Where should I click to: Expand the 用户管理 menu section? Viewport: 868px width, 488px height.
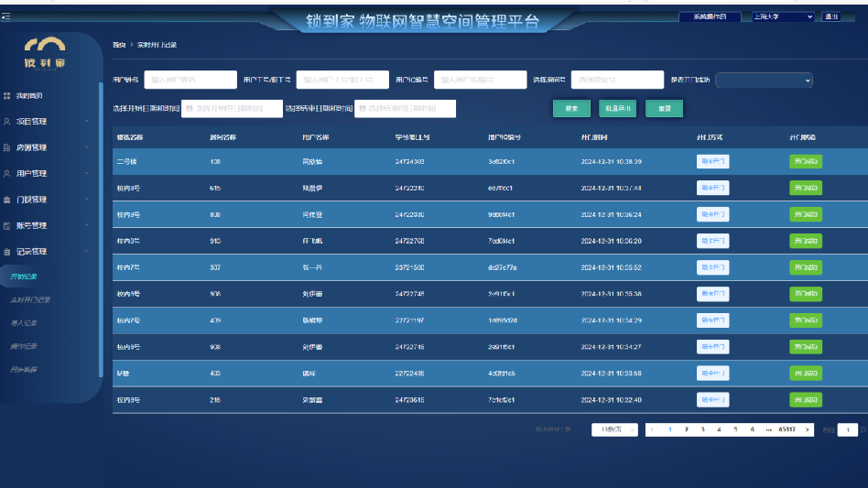click(x=87, y=173)
